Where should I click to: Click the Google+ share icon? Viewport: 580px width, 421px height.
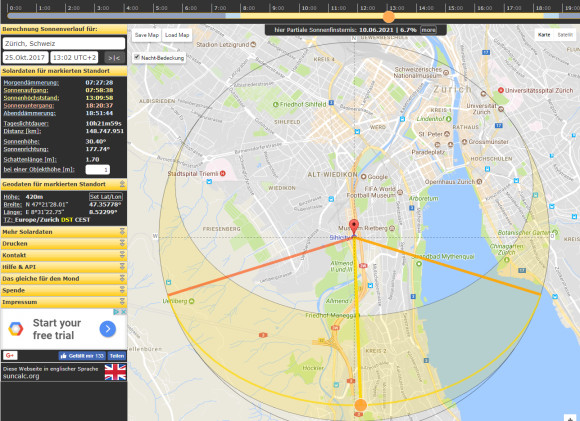10,356
